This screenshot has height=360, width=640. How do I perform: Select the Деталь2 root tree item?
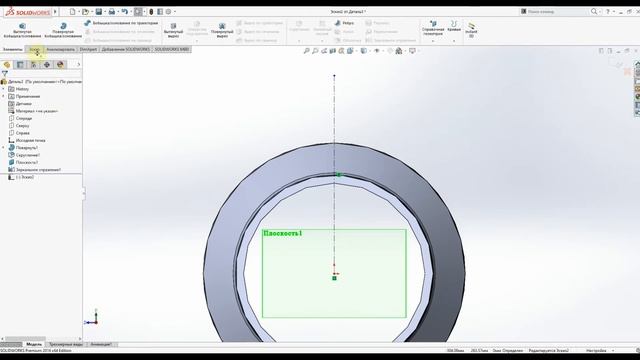[x=42, y=82]
